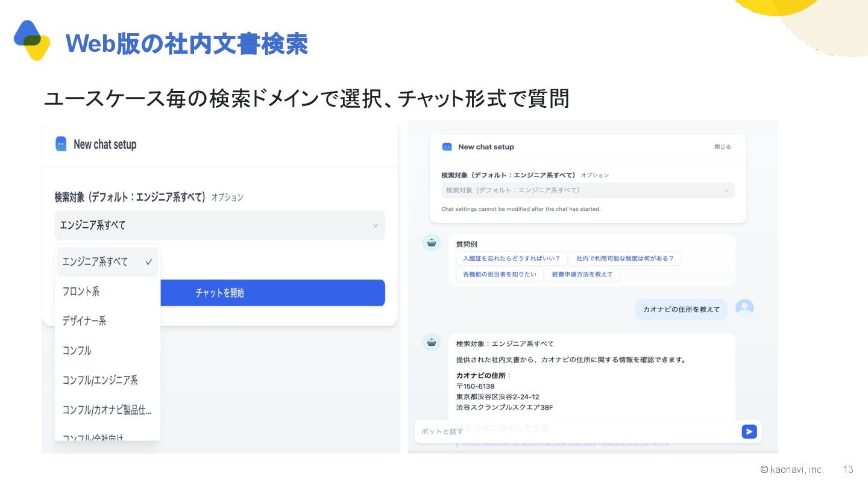This screenshot has width=868, height=488.
Task: Click the kaonavi logo at slide top-left
Action: (32, 40)
